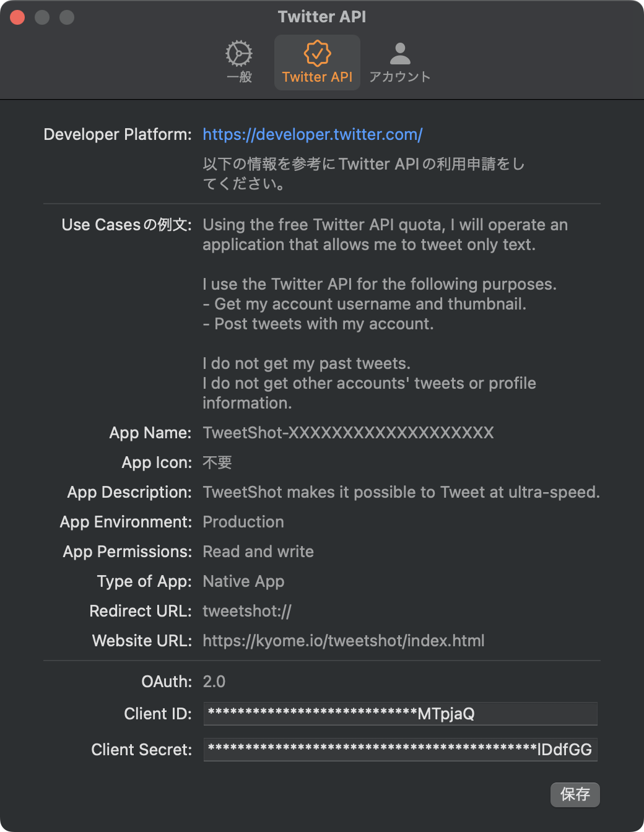Screen dimensions: 644x832
Task: Focus the Client Secret input field
Action: tap(401, 750)
